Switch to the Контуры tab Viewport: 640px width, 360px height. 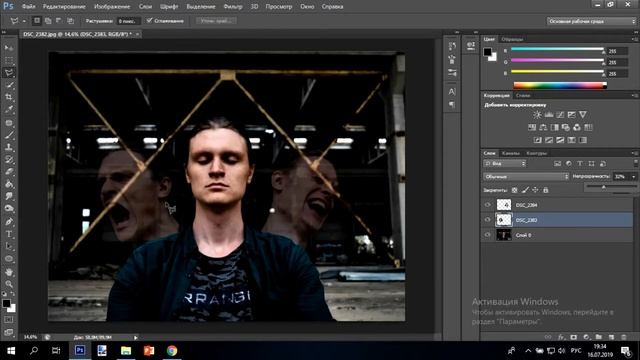point(536,153)
